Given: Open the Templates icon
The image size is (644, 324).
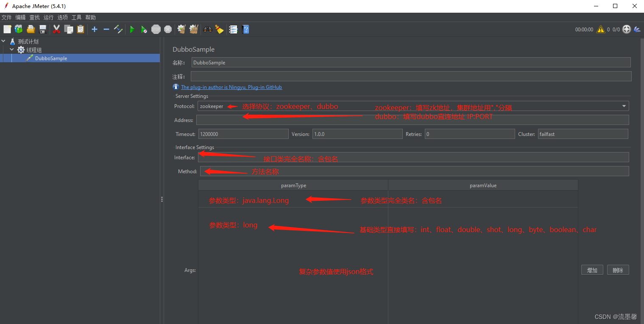Looking at the screenshot, I should (x=19, y=29).
